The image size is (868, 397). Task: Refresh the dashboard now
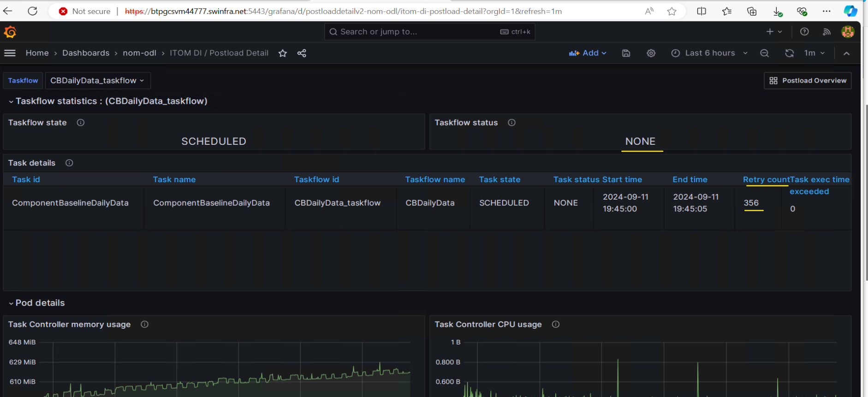click(x=789, y=53)
